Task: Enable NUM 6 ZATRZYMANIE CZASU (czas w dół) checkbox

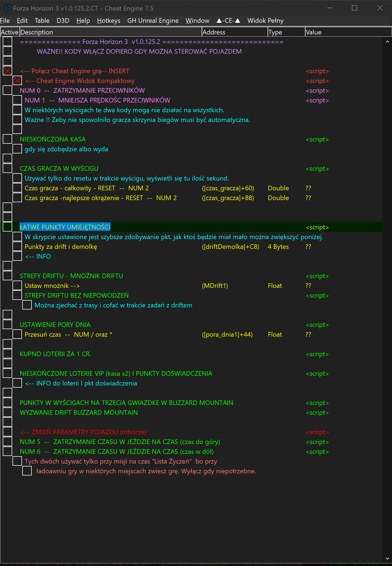Action: tap(7, 452)
